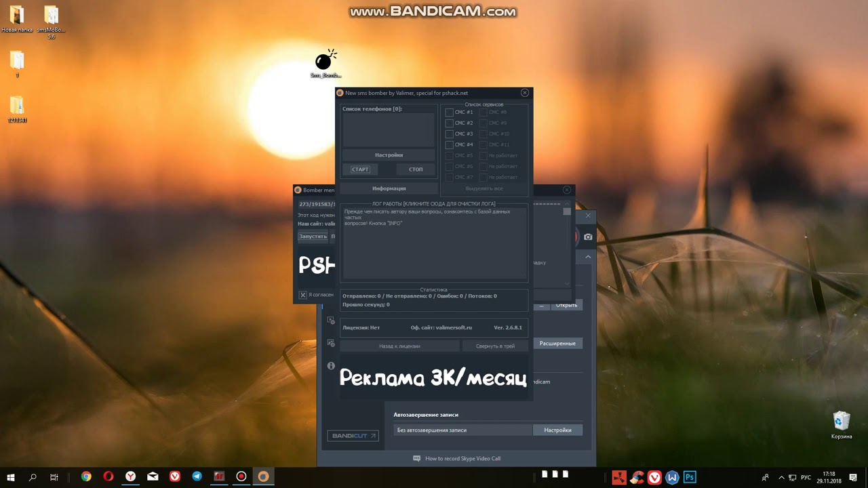This screenshot has width=868, height=488.
Task: Click Настройки button next to auto-complete recording
Action: click(557, 430)
